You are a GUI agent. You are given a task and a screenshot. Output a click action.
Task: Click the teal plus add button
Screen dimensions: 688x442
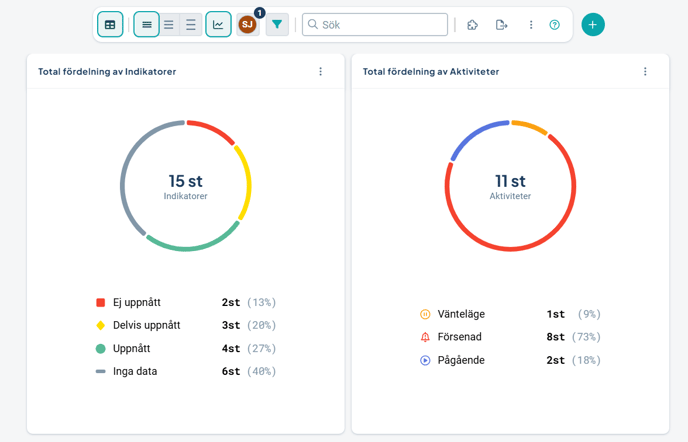point(593,24)
